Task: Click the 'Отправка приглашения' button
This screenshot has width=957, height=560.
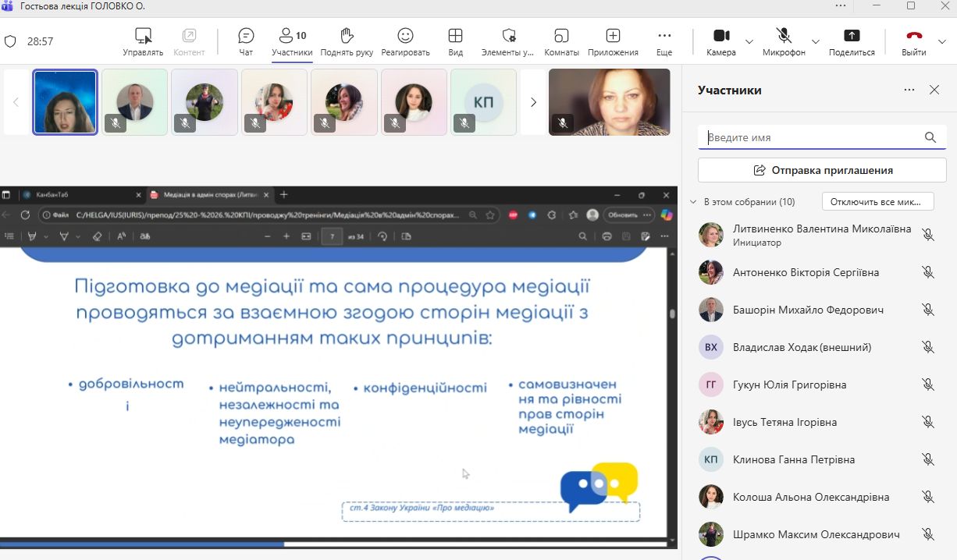Action: pyautogui.click(x=822, y=170)
